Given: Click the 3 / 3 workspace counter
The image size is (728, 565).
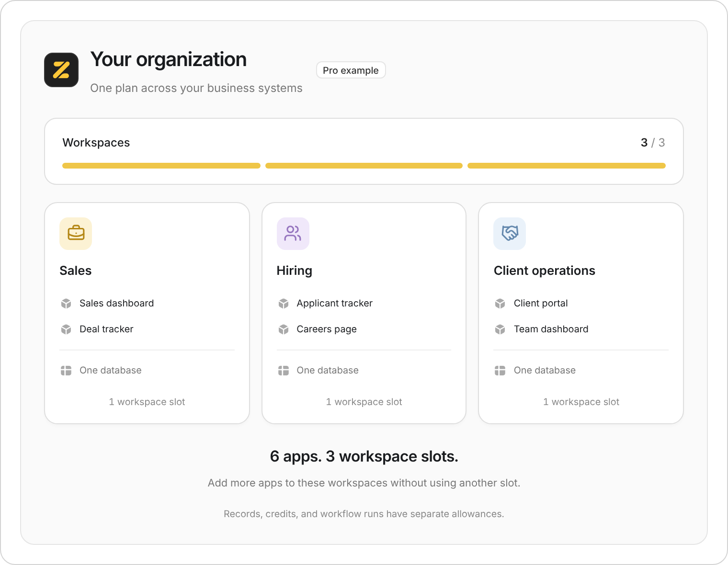Looking at the screenshot, I should tap(653, 143).
